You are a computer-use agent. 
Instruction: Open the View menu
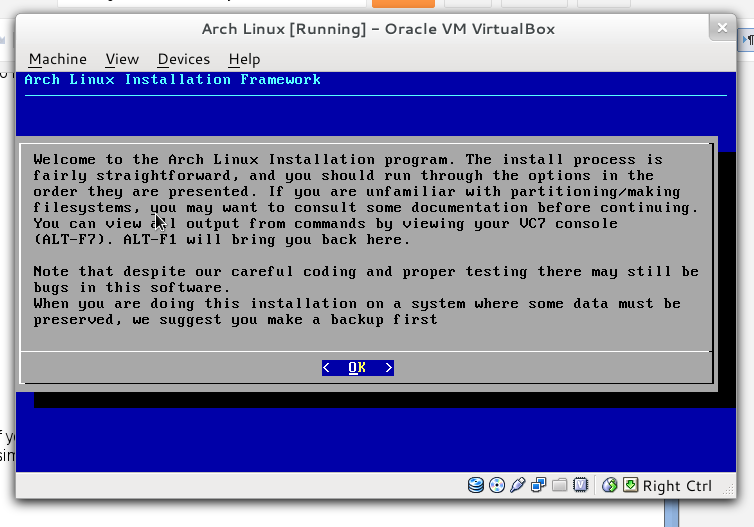122,59
